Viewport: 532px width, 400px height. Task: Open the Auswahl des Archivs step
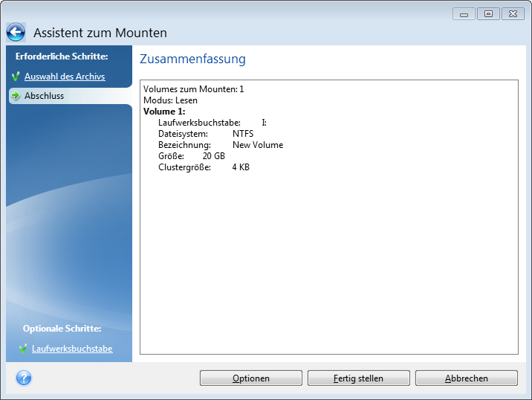click(65, 77)
